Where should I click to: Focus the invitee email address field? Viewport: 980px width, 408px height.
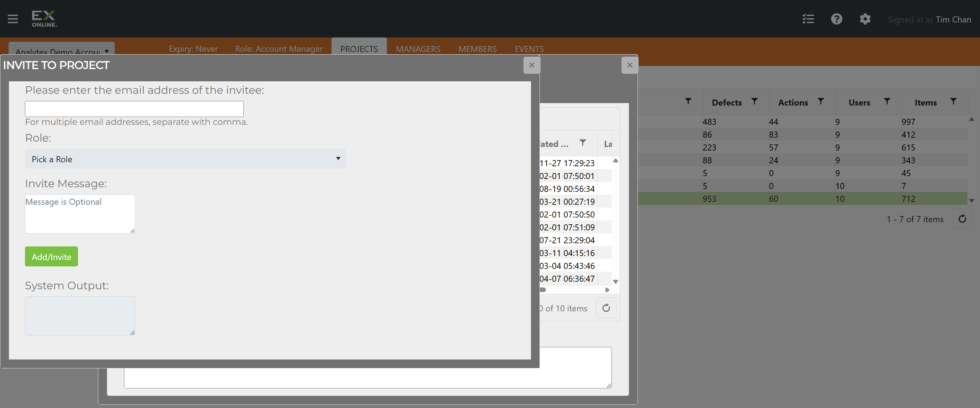134,109
